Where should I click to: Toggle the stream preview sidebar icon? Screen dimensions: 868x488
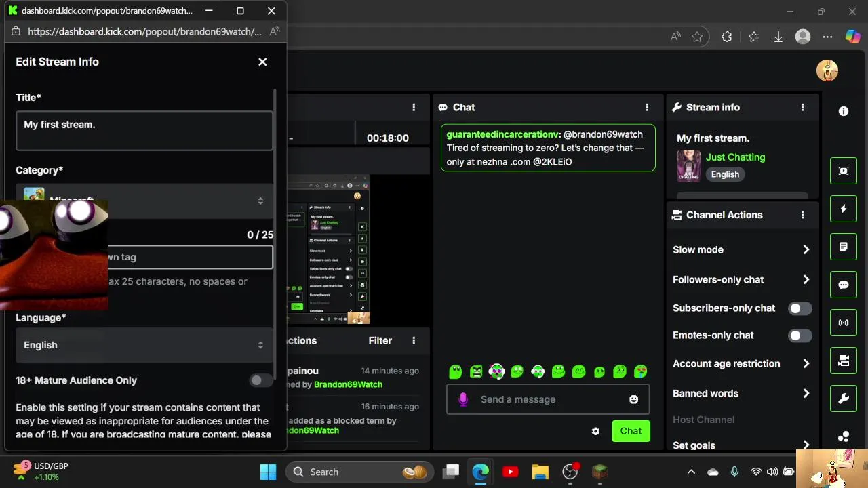tap(844, 171)
